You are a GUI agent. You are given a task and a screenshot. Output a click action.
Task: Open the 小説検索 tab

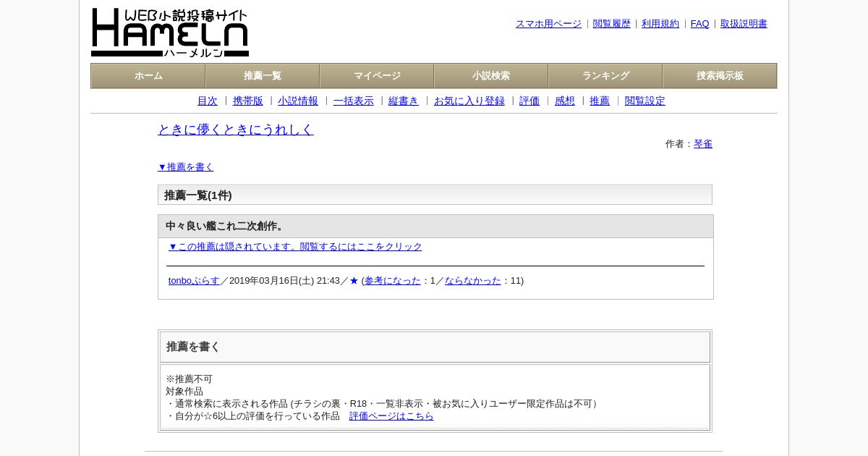coord(491,76)
